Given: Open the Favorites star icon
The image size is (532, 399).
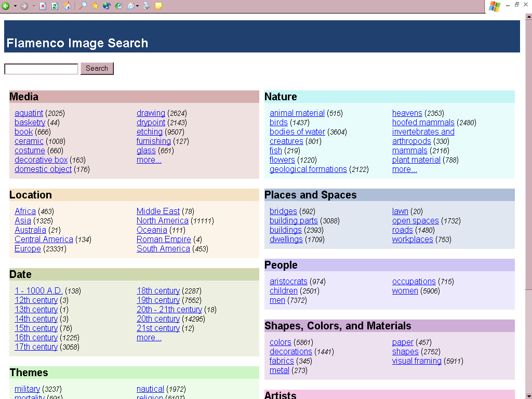Looking at the screenshot, I should [95, 6].
